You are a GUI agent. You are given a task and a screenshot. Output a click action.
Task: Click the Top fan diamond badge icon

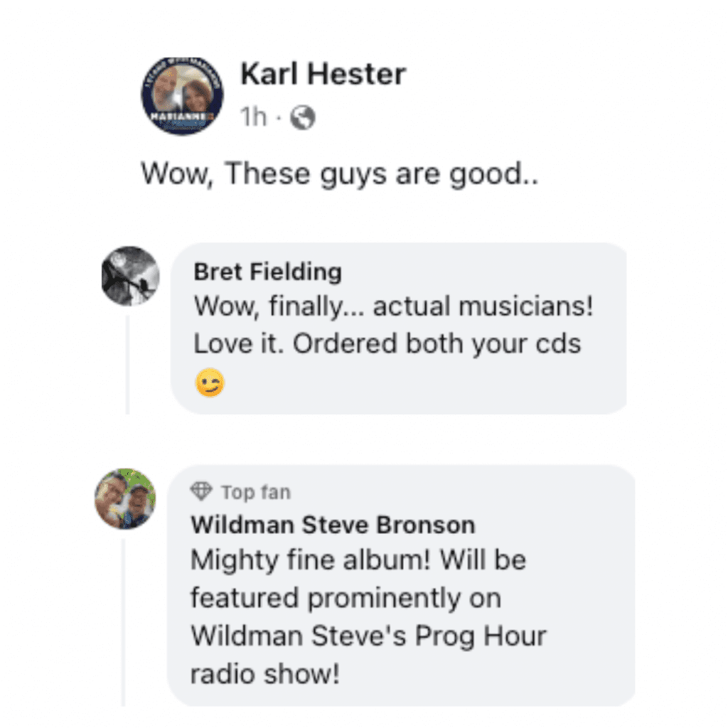[x=201, y=492]
